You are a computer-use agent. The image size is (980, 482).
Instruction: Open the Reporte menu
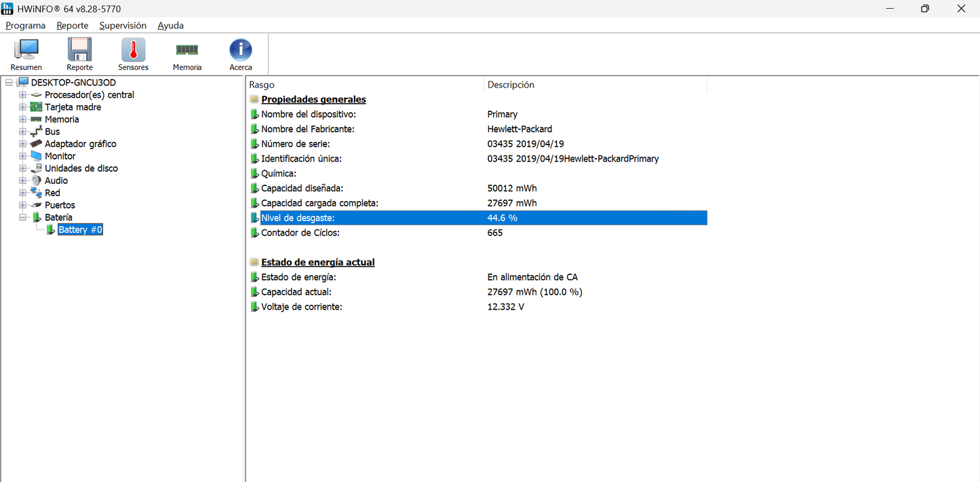click(x=73, y=25)
